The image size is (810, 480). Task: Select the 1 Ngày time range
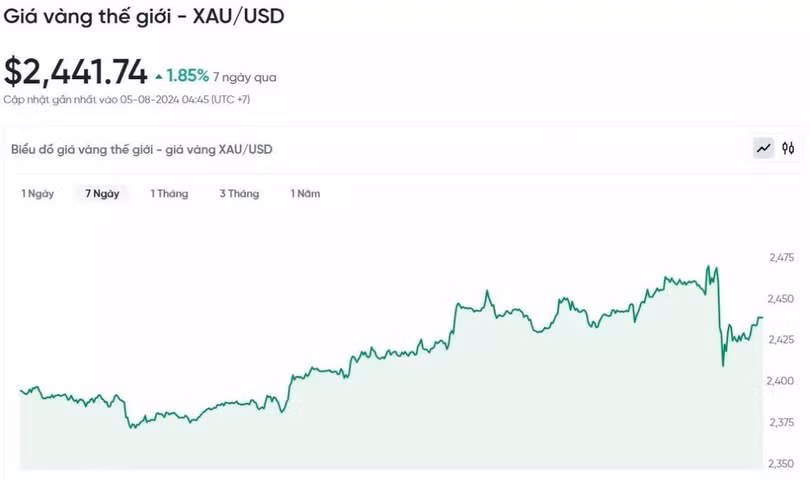pyautogui.click(x=38, y=194)
